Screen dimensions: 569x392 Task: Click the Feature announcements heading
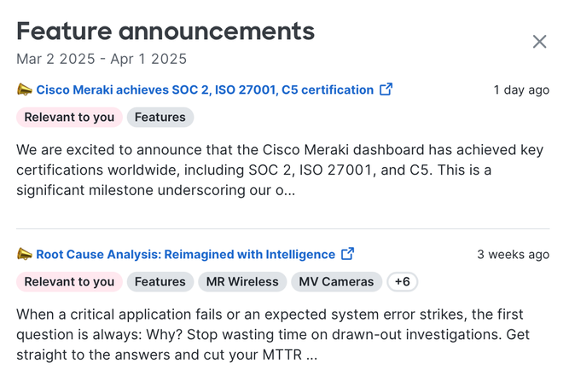click(x=165, y=32)
